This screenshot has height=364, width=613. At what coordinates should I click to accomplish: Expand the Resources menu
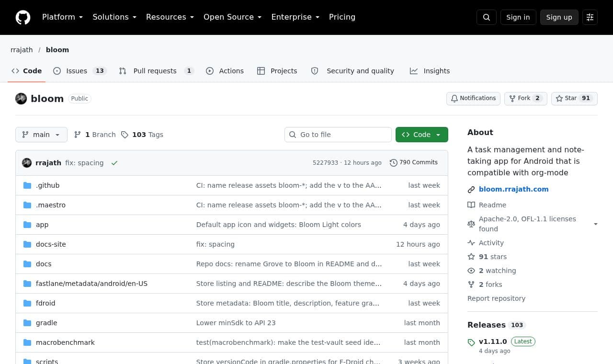point(170,17)
